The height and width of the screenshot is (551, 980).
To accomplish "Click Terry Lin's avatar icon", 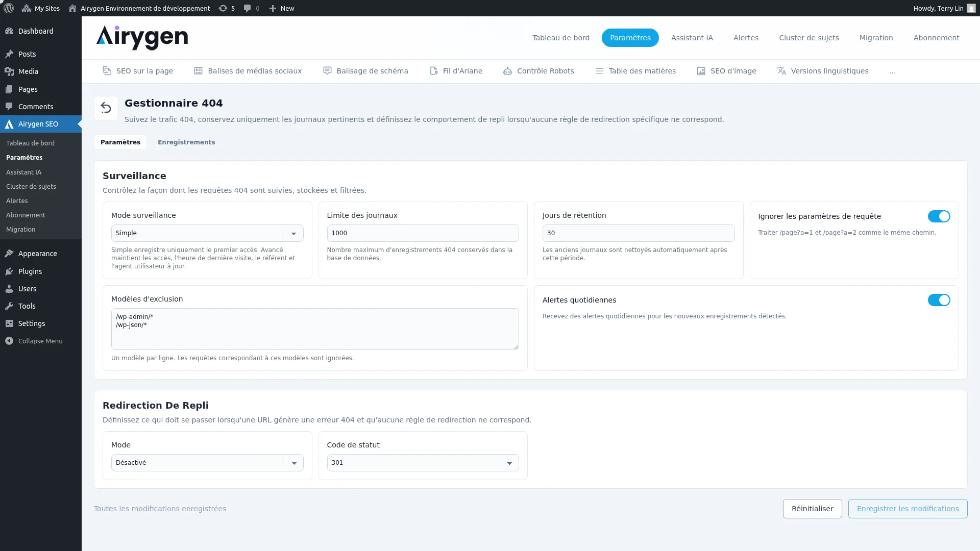I will (x=971, y=8).
